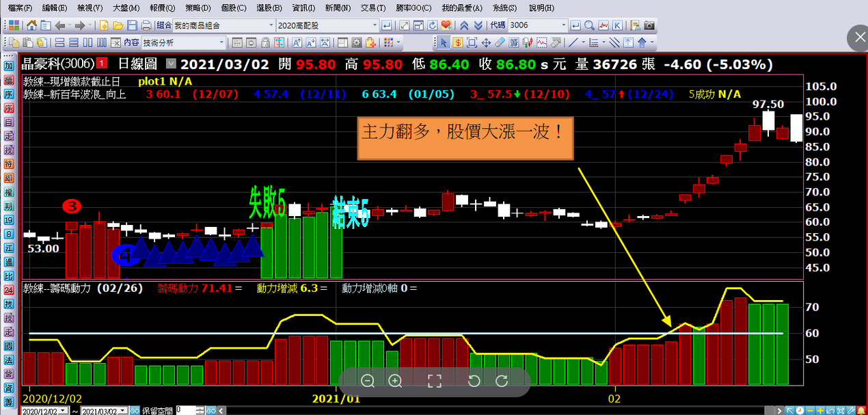Screen dimensions: 868x415
Task: Rotate image clockwise in viewer overlay
Action: [x=501, y=381]
